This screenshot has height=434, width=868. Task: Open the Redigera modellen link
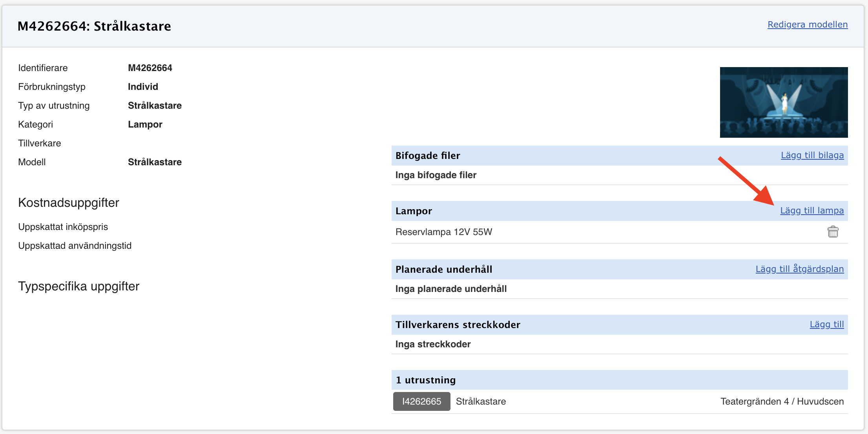tap(807, 25)
